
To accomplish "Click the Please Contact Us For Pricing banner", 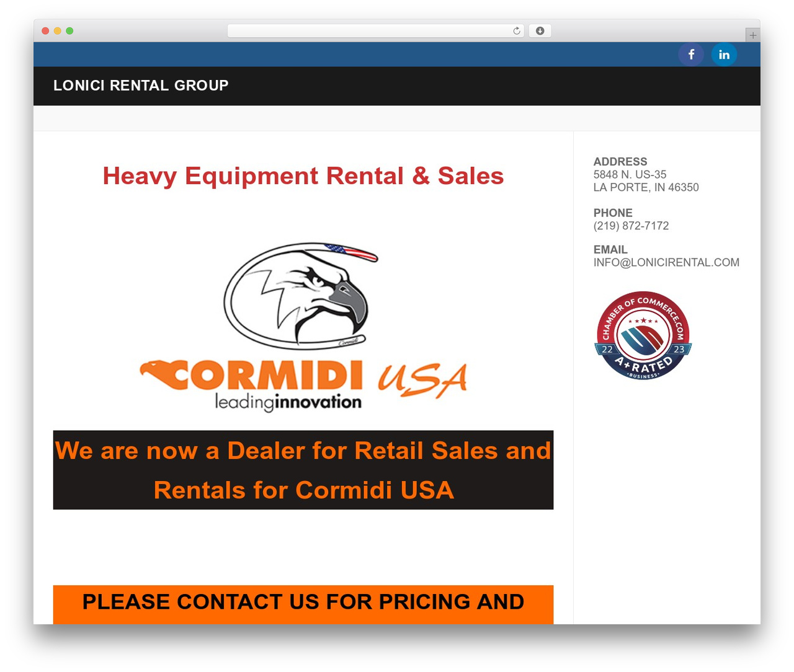I will pyautogui.click(x=303, y=604).
